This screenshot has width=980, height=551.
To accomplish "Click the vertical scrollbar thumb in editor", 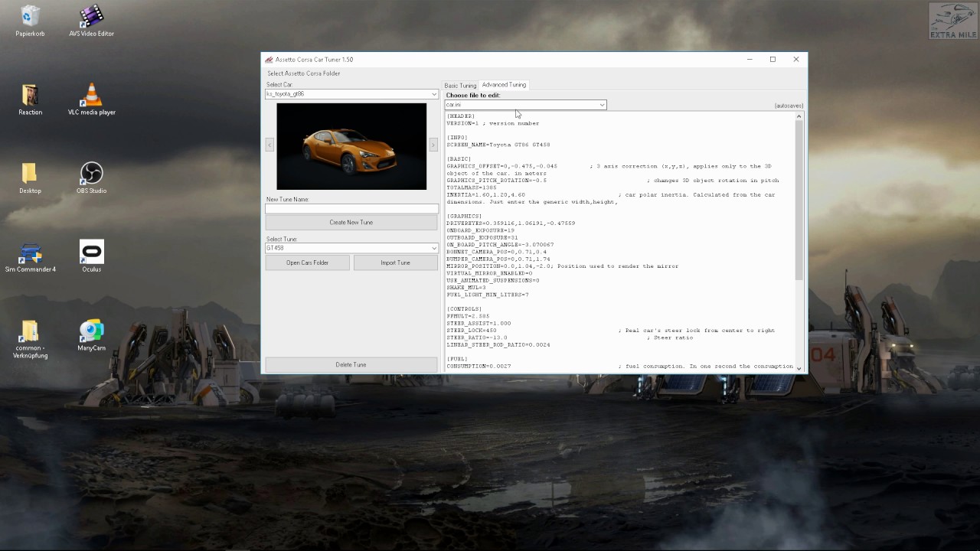I will tap(799, 201).
